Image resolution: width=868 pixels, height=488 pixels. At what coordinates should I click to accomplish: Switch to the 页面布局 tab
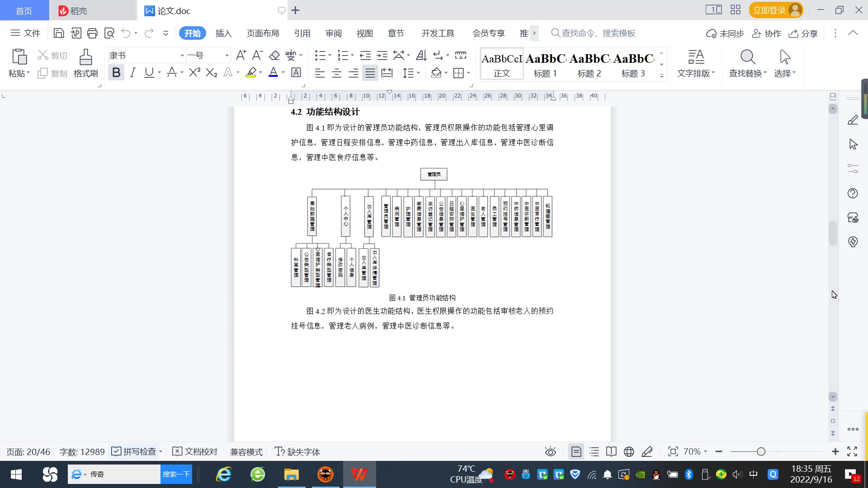click(263, 33)
